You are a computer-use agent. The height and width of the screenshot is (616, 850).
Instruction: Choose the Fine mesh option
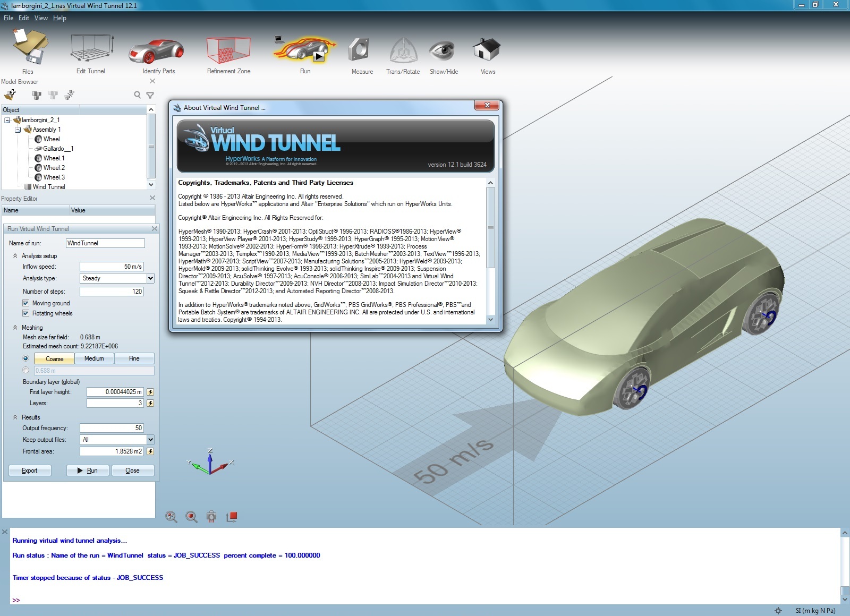point(134,358)
